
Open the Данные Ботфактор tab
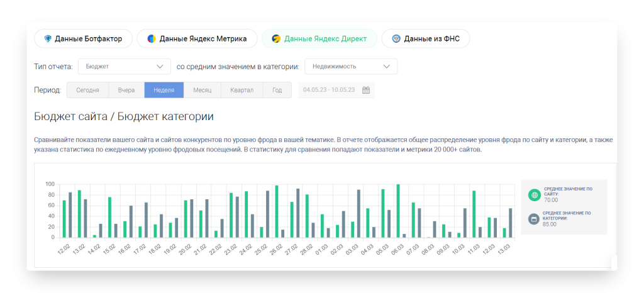pos(82,39)
